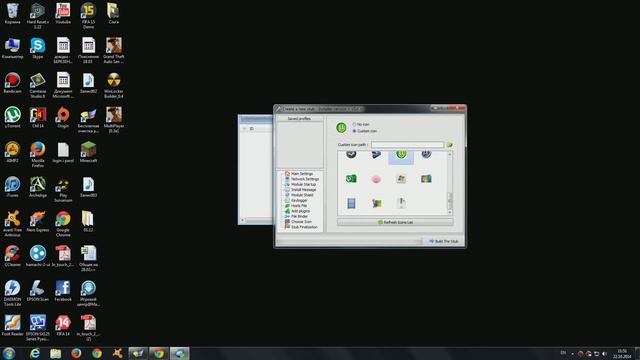Click the Origin desktop icon

tap(63, 118)
